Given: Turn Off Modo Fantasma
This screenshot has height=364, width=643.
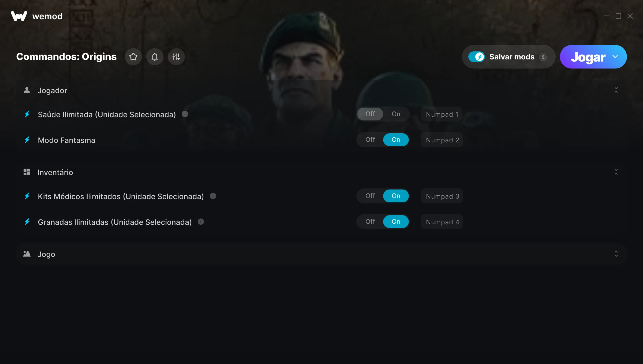Looking at the screenshot, I should click(370, 140).
